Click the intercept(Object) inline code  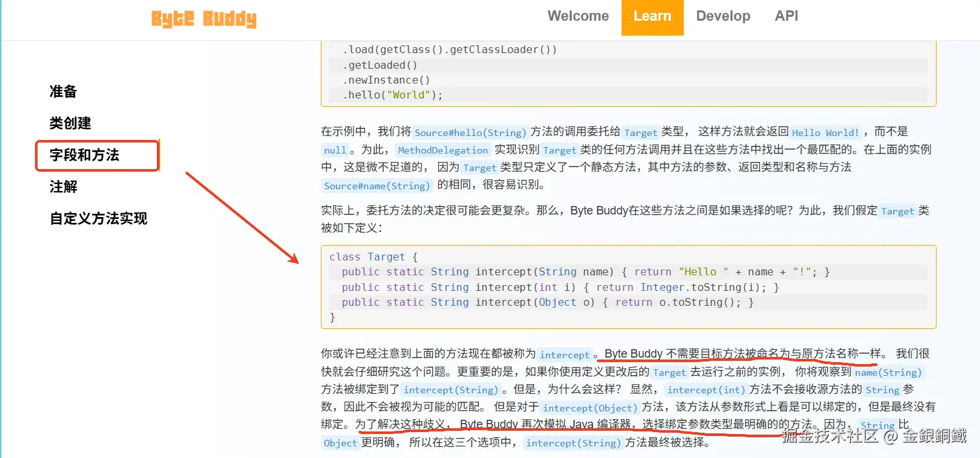click(x=590, y=407)
